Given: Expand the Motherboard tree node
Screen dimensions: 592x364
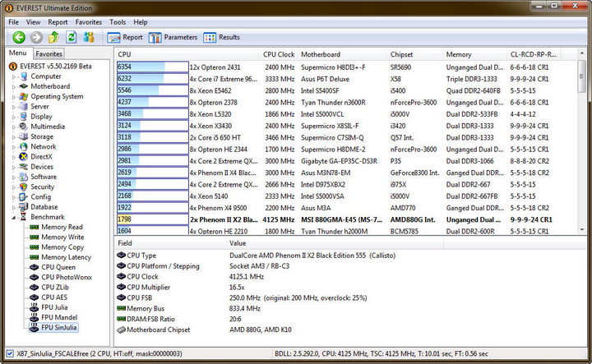Looking at the screenshot, I should point(14,87).
